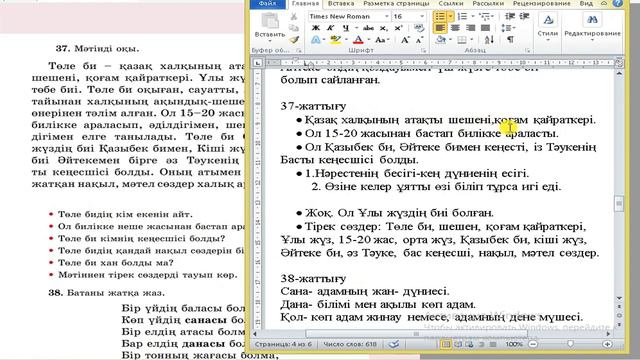Open the Font Color dropdown arrow
This screenshot has height=360, width=640.
click(x=369, y=40)
